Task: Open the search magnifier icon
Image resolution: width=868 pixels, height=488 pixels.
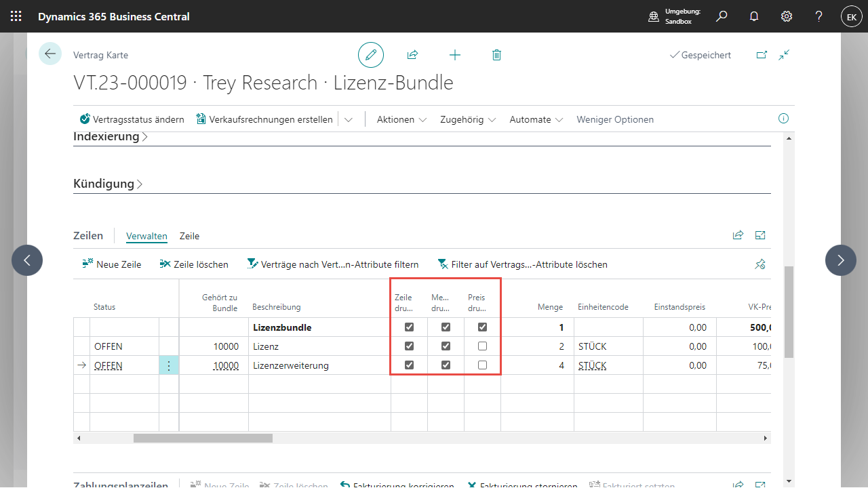Action: pos(722,16)
